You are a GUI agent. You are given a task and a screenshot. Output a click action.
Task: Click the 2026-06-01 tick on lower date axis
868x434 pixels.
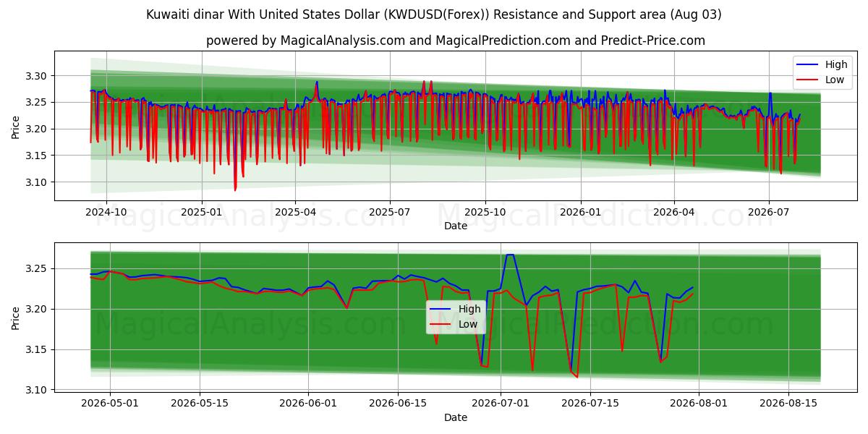pyautogui.click(x=309, y=404)
